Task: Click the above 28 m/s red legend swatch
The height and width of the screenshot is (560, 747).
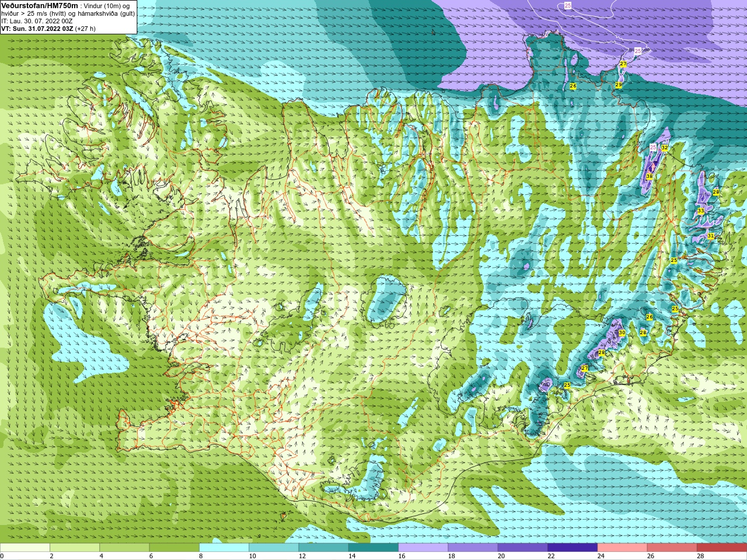Action: point(722,548)
